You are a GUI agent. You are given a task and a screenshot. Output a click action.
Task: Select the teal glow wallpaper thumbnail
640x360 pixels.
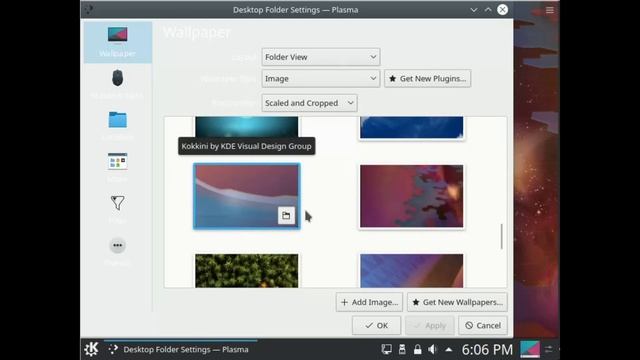point(247,127)
